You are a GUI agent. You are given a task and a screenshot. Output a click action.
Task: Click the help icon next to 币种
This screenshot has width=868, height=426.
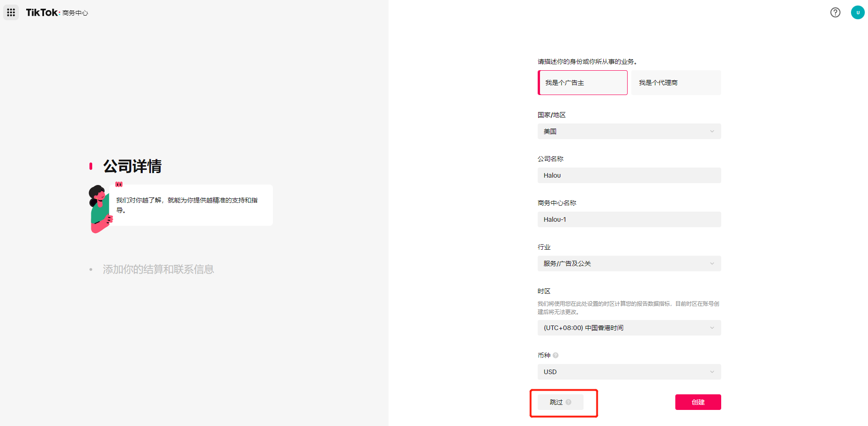pyautogui.click(x=556, y=355)
